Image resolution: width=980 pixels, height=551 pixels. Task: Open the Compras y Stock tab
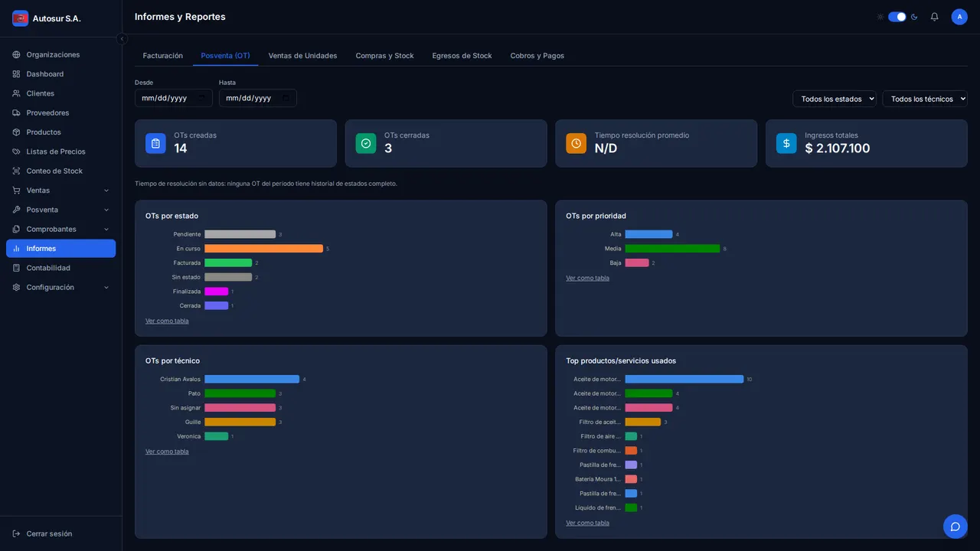pyautogui.click(x=384, y=56)
